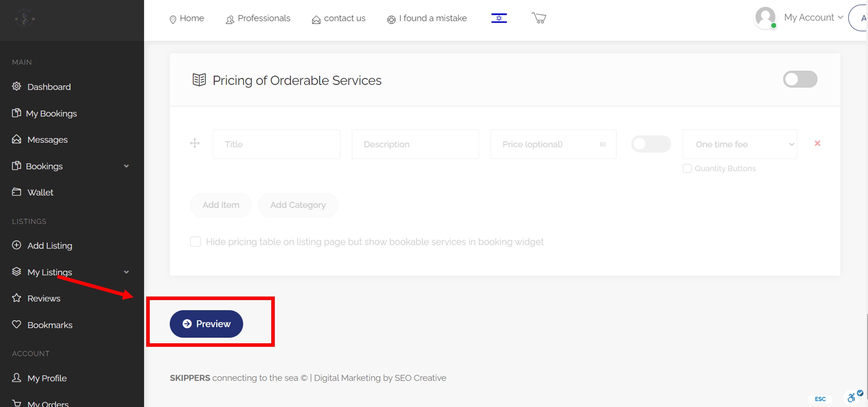Check the Quantity Buttons checkbox
This screenshot has width=868, height=407.
coord(687,168)
